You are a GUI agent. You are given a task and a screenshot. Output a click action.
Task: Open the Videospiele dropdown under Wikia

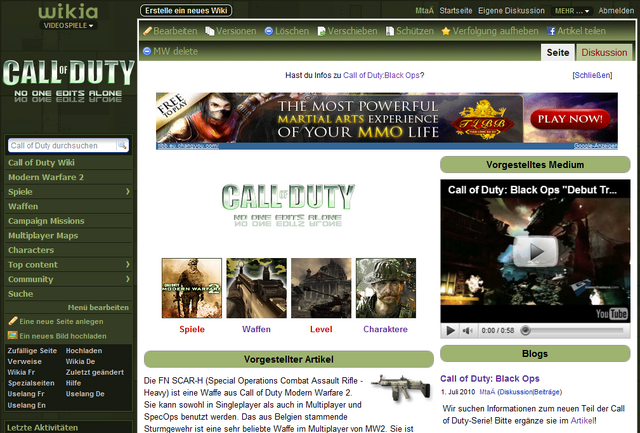pyautogui.click(x=68, y=25)
